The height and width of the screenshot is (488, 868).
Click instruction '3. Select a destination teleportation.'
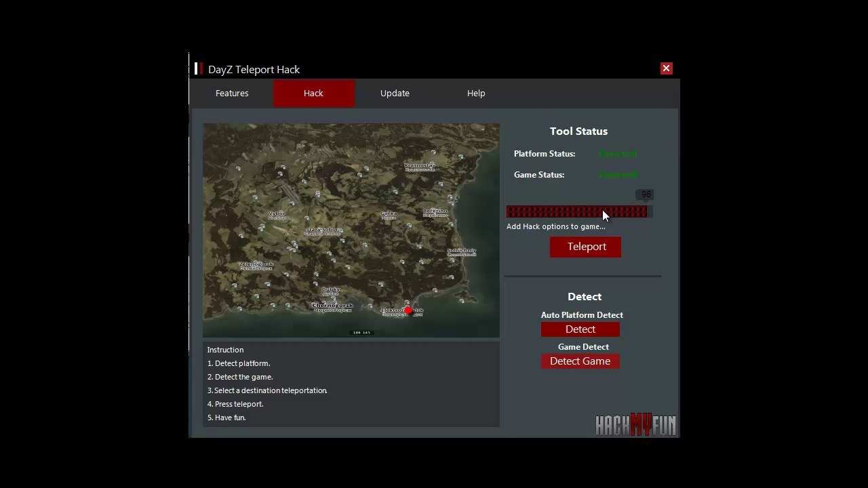point(267,390)
